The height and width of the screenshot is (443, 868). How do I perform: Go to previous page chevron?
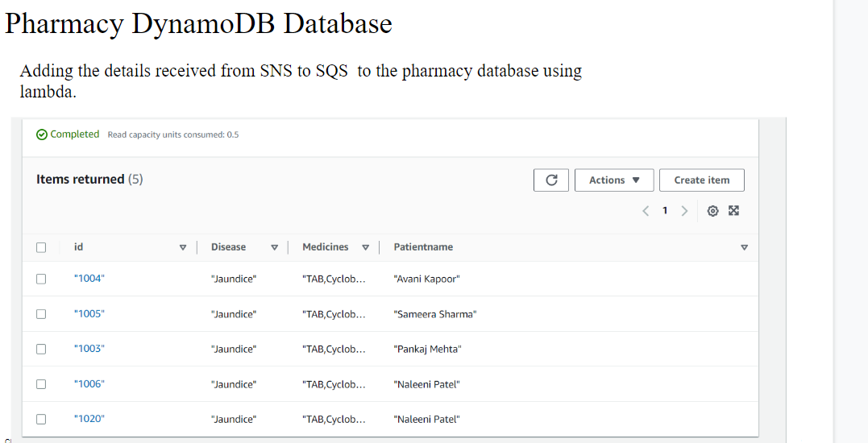click(646, 211)
